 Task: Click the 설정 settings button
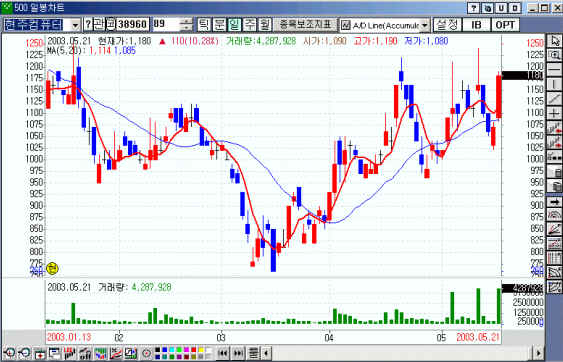447,25
